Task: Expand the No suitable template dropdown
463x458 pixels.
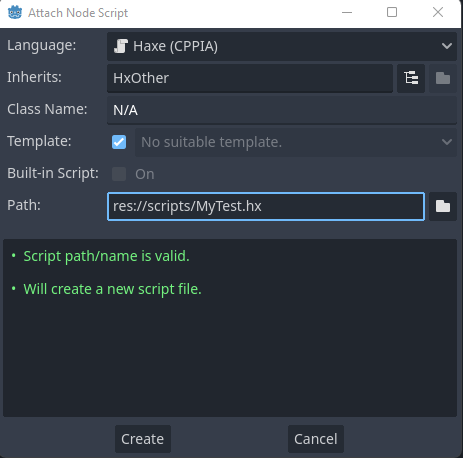Action: [x=296, y=142]
